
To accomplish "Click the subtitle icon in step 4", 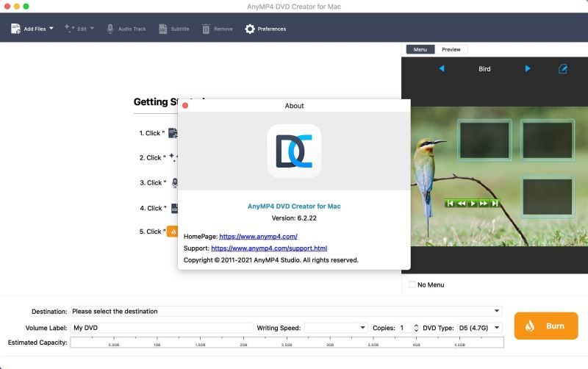I will [x=174, y=208].
